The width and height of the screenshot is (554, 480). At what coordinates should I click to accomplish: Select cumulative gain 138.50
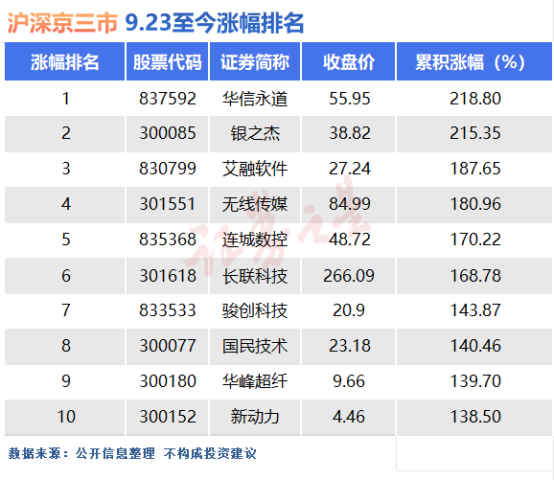point(475,416)
